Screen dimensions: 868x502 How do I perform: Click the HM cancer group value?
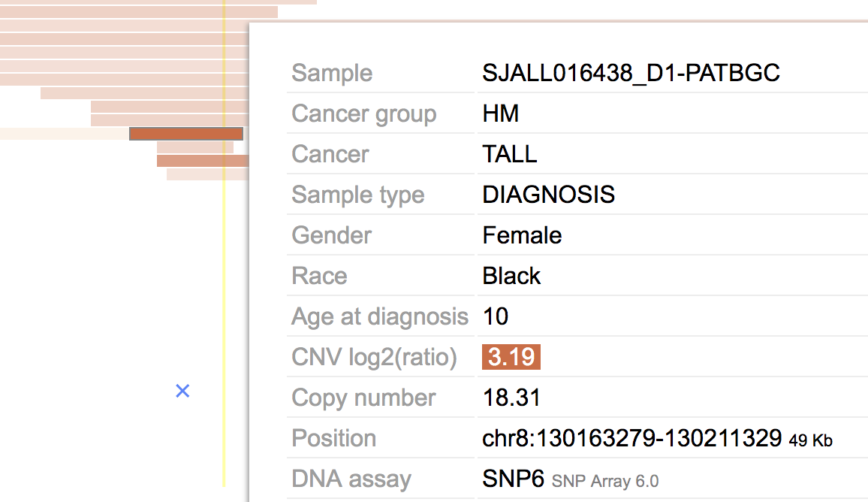coord(500,113)
